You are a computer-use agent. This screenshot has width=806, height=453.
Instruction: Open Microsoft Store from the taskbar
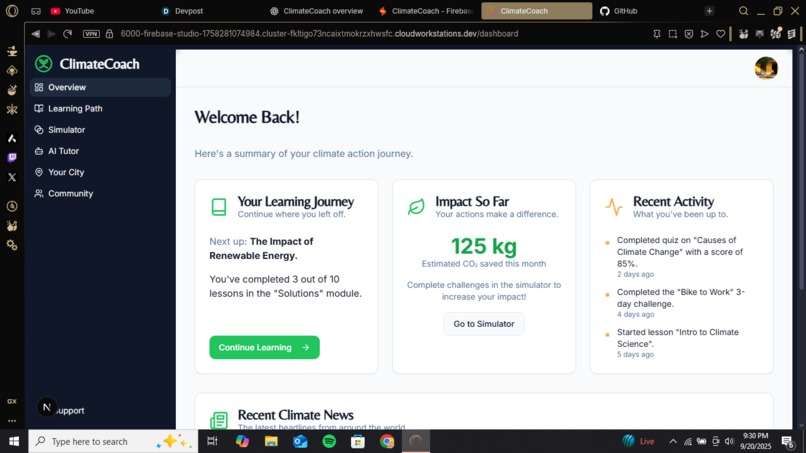(358, 441)
